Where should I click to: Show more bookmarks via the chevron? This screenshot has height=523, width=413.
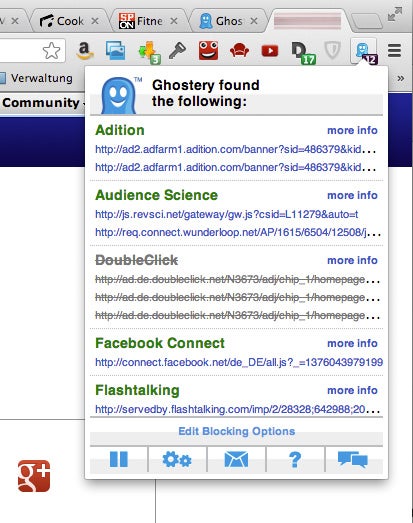tap(401, 78)
